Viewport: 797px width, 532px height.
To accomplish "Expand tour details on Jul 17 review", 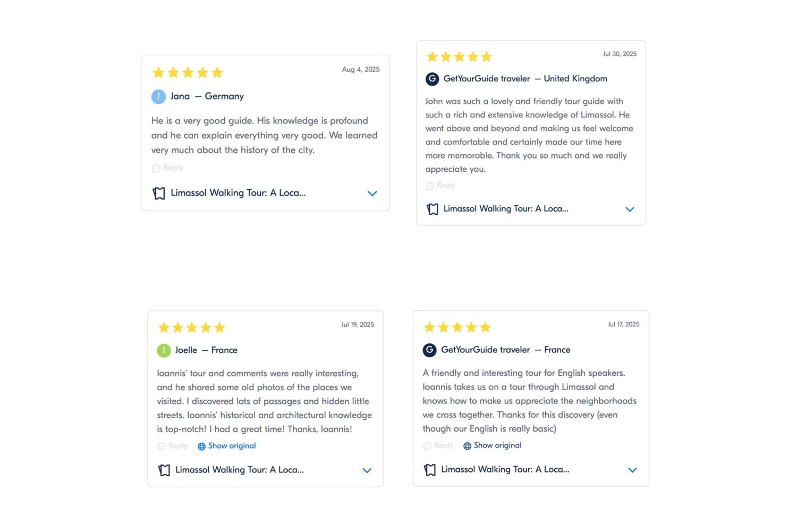I will click(632, 470).
